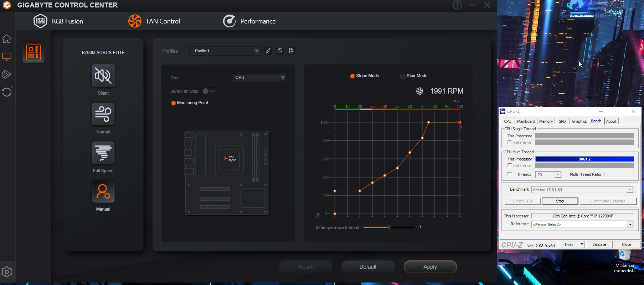Image resolution: width=644 pixels, height=285 pixels.
Task: Click Submit and Compare button
Action: click(608, 201)
